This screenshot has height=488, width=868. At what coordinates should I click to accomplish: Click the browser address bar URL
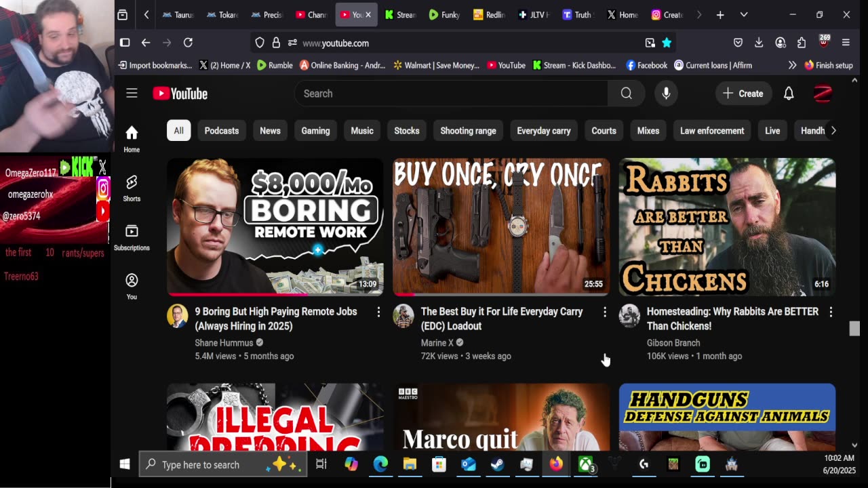[336, 43]
